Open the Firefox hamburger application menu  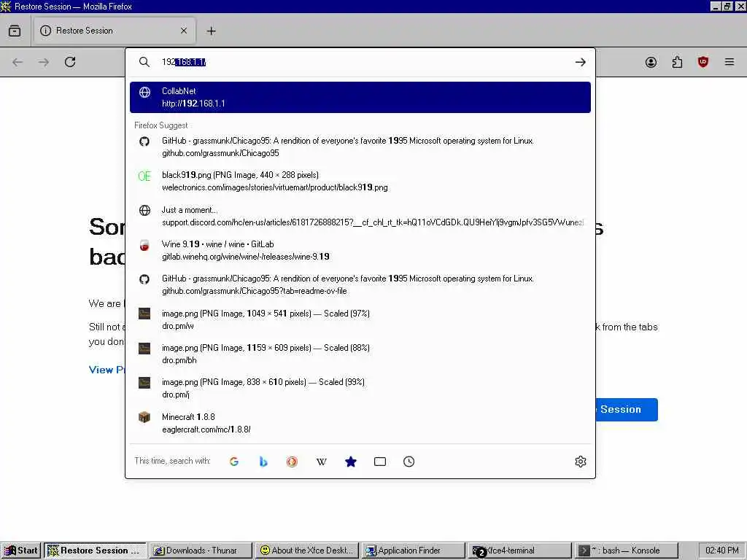(729, 62)
